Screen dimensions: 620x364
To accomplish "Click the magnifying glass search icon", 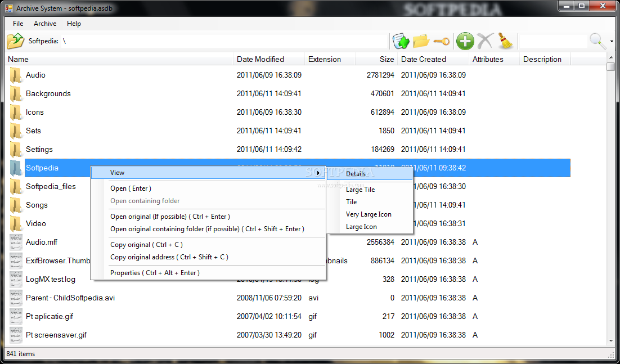I will 597,41.
